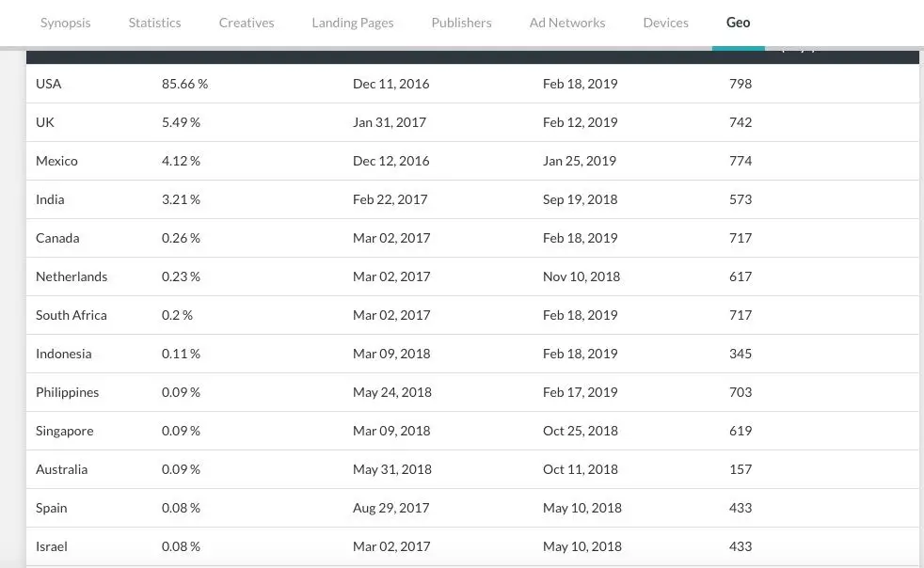Click the Oct 25, 2018 date
The width and height of the screenshot is (924, 568).
(580, 431)
